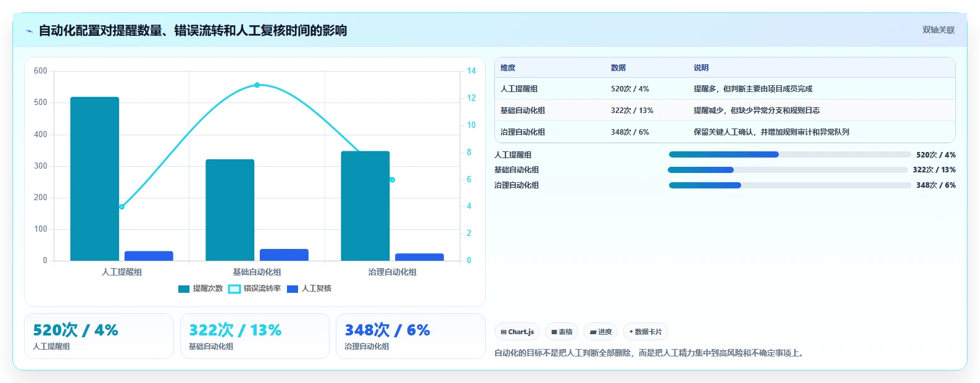Click progress value 348次 / 6%
Viewport: 980px width, 383px height.
point(936,185)
